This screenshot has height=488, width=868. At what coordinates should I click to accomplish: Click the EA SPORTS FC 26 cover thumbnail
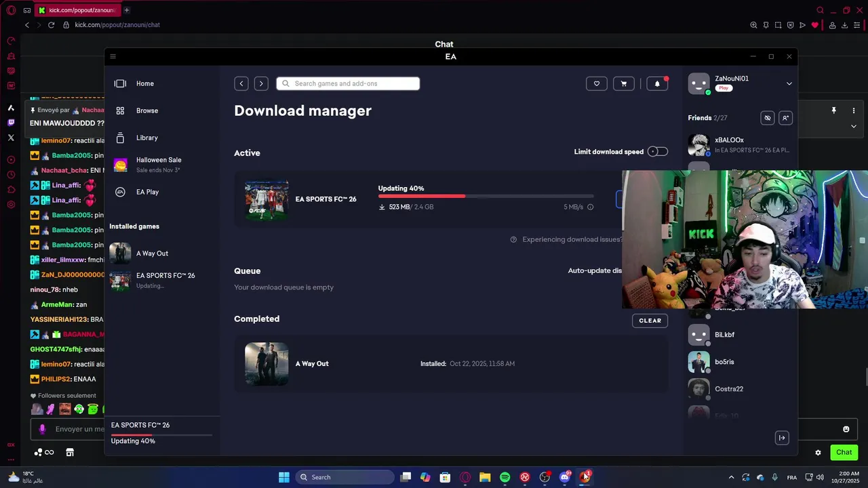click(x=267, y=199)
